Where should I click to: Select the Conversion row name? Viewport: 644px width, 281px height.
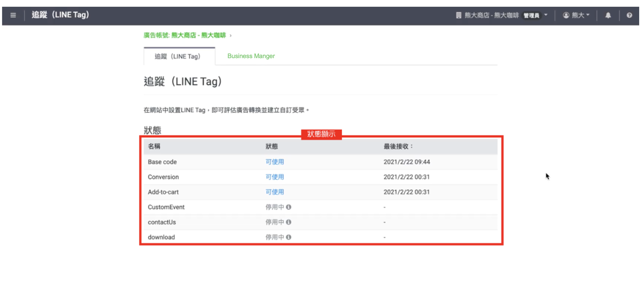pyautogui.click(x=163, y=177)
